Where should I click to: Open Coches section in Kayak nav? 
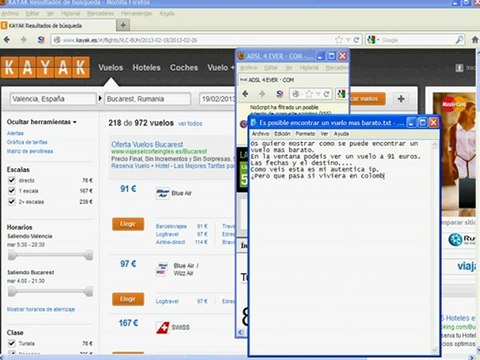tap(184, 68)
